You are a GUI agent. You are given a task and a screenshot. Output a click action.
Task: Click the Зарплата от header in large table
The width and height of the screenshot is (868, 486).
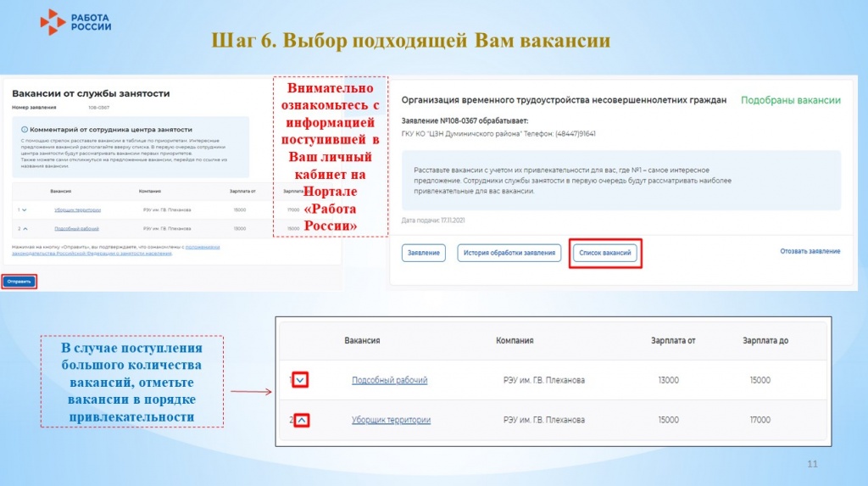673,340
